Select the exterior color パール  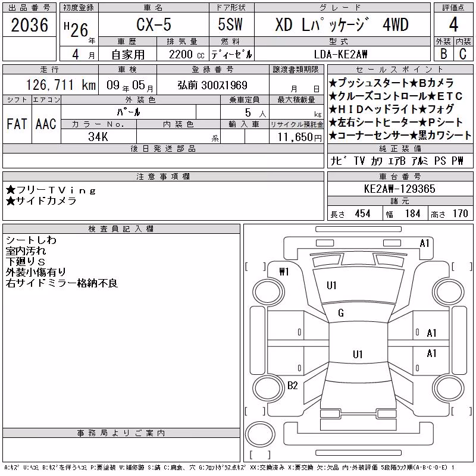[x=129, y=112]
